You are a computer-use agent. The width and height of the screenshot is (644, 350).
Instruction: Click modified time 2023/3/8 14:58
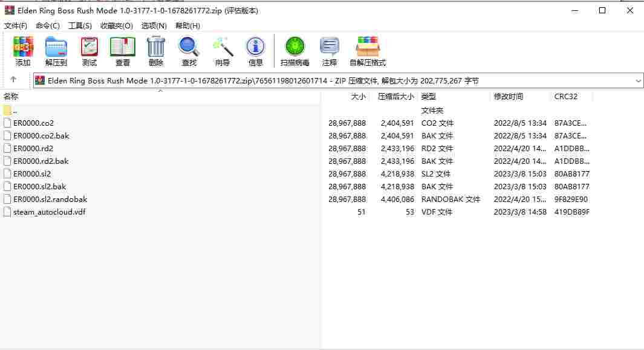tap(520, 212)
